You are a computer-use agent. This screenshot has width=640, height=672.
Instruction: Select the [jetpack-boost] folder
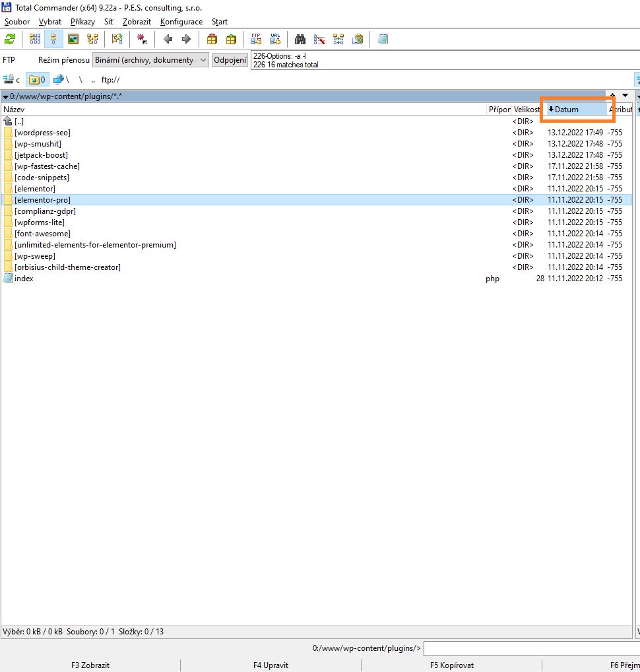317,155
